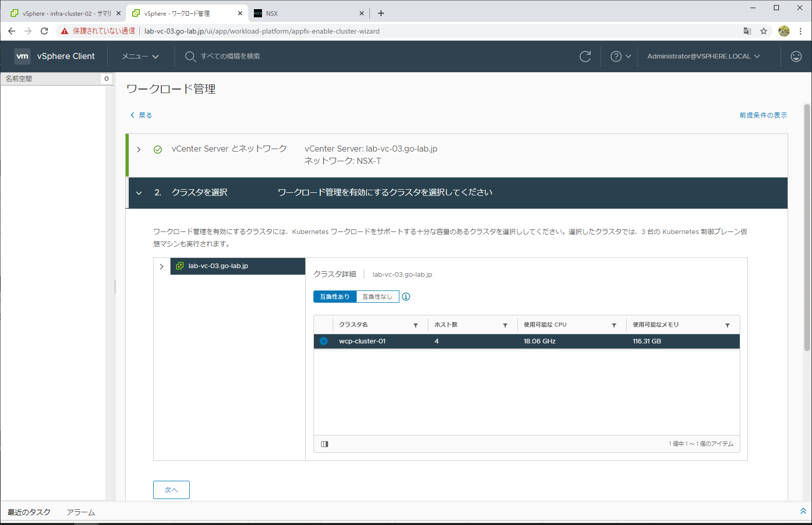Expand the vCenter Server とネットワーク step
Image resolution: width=812 pixels, height=525 pixels.
coord(139,150)
